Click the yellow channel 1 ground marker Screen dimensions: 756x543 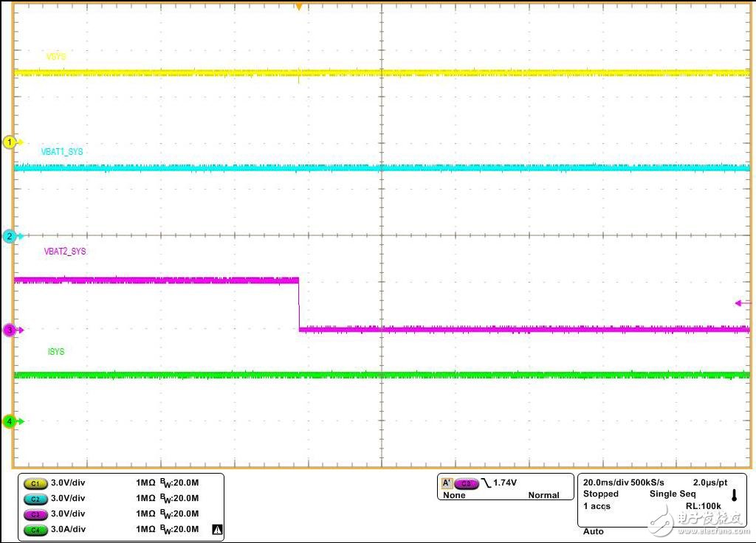click(x=10, y=142)
